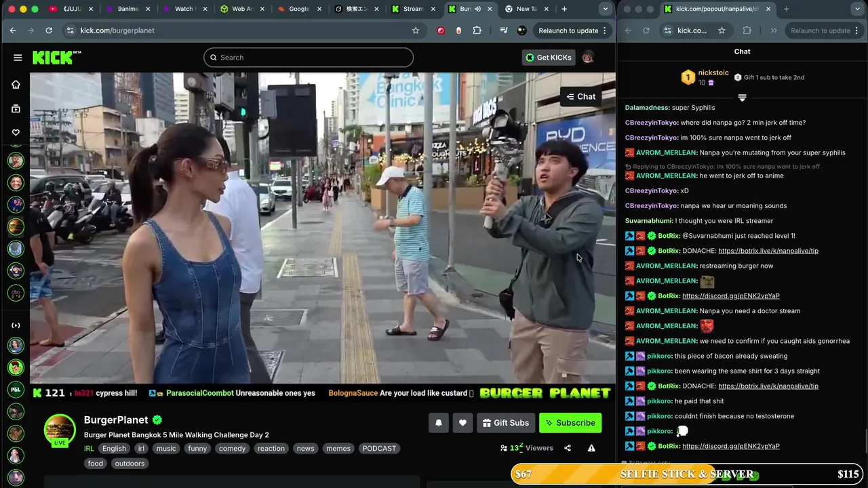Image resolution: width=868 pixels, height=488 pixels.
Task: Open last discord.gg link in chat
Action: [731, 446]
